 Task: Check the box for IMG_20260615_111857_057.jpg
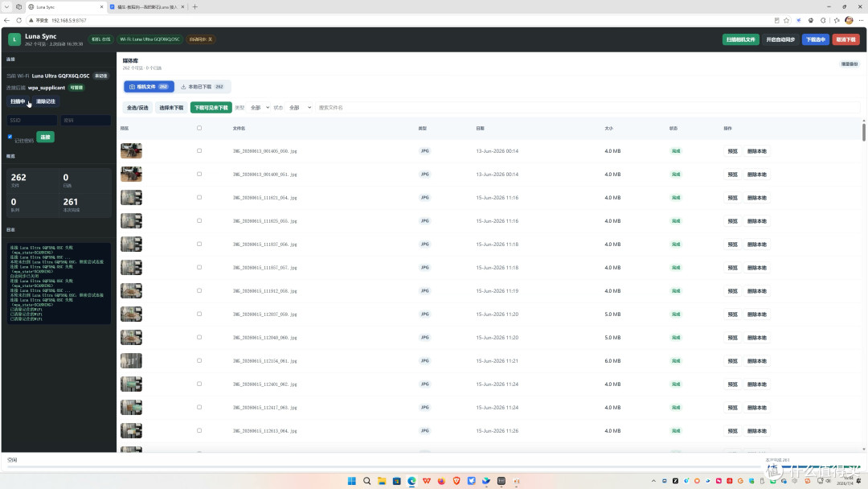tap(199, 267)
